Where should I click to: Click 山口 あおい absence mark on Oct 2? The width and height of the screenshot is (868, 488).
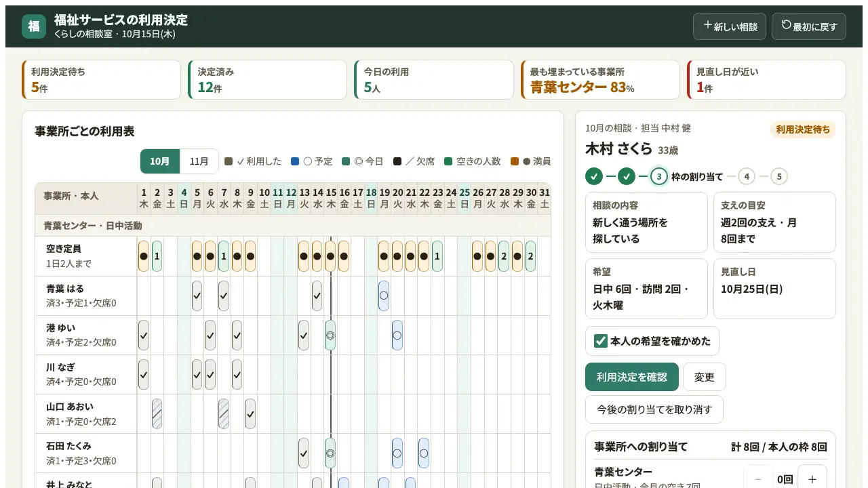(x=157, y=413)
